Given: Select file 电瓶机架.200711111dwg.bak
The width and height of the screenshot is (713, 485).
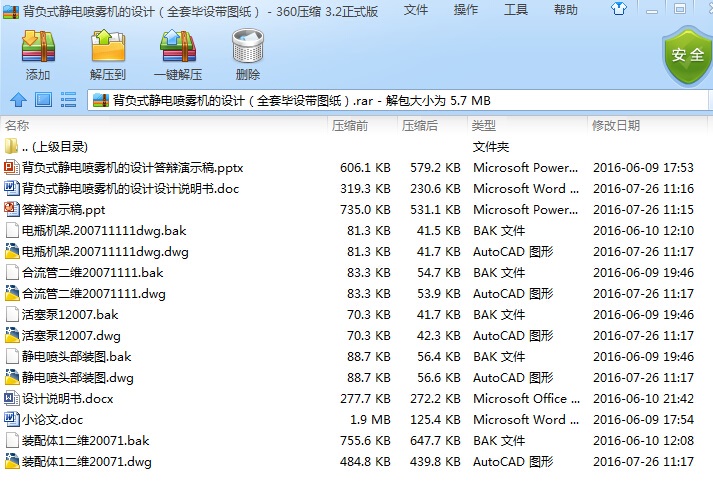Looking at the screenshot, I should [x=354, y=230].
